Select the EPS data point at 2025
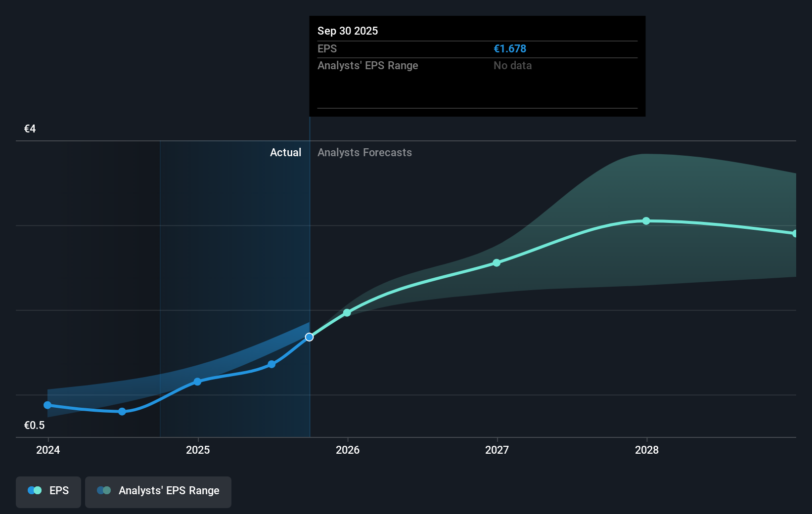The image size is (812, 514). (x=197, y=382)
